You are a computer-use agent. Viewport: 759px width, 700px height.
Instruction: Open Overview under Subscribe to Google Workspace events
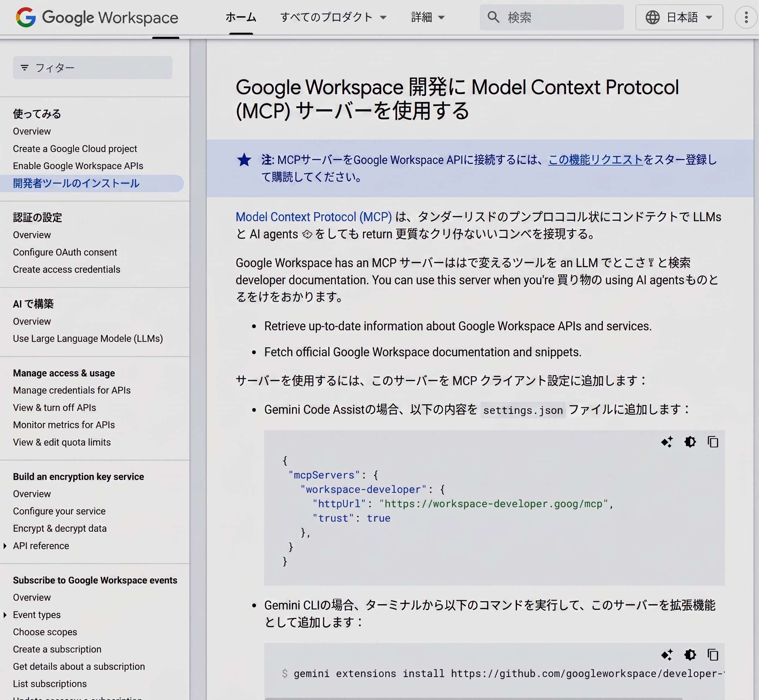tap(32, 597)
